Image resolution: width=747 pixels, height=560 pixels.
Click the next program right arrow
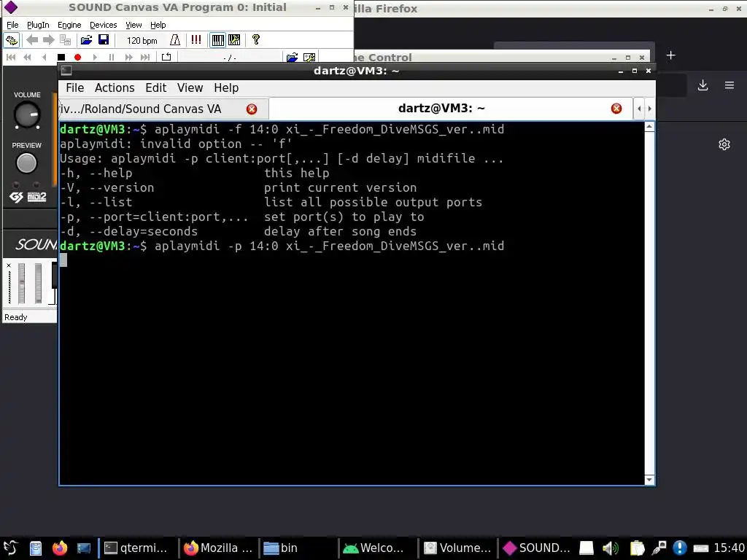[48, 40]
